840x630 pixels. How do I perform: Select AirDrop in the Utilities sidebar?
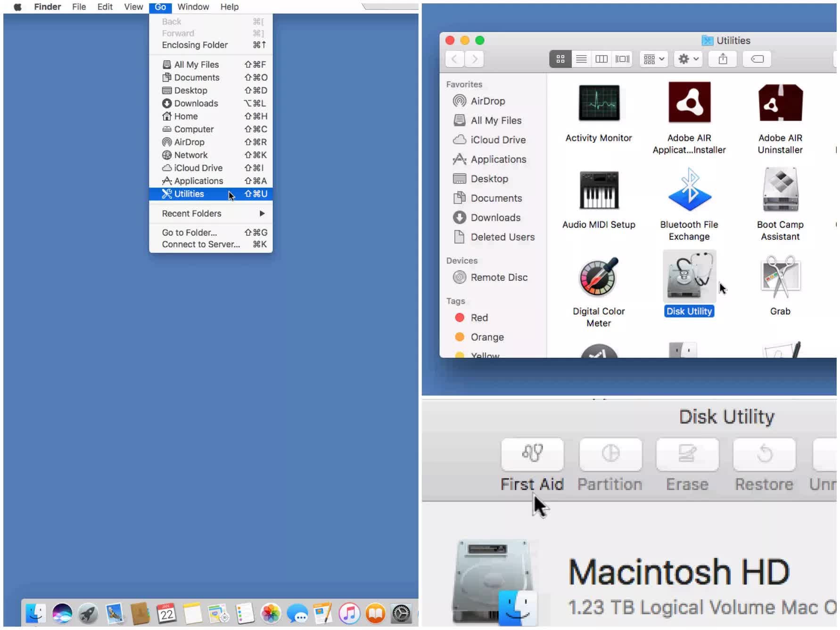(x=493, y=101)
